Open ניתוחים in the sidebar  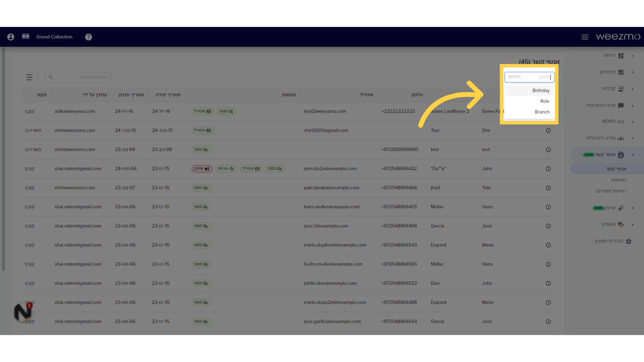[607, 72]
